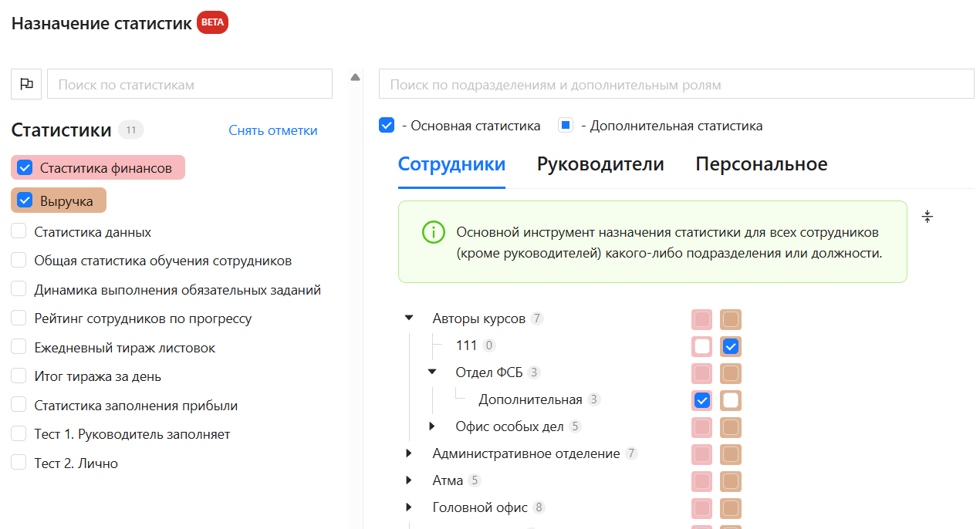Click the flag filter icon beside statistics search
The width and height of the screenshot is (980, 529).
point(26,84)
